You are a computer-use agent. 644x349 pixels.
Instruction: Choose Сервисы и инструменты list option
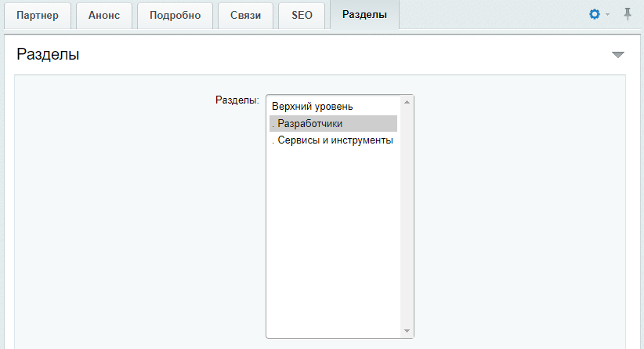click(333, 140)
